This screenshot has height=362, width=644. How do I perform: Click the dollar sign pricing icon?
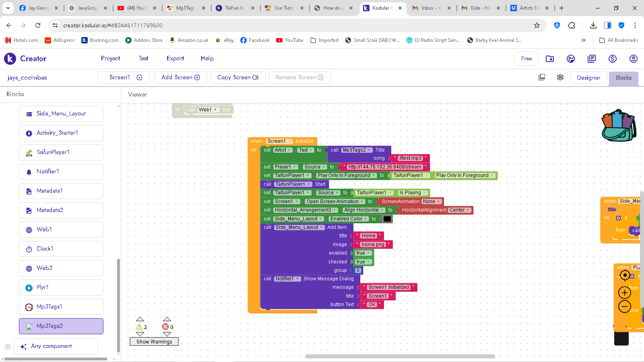click(x=612, y=59)
